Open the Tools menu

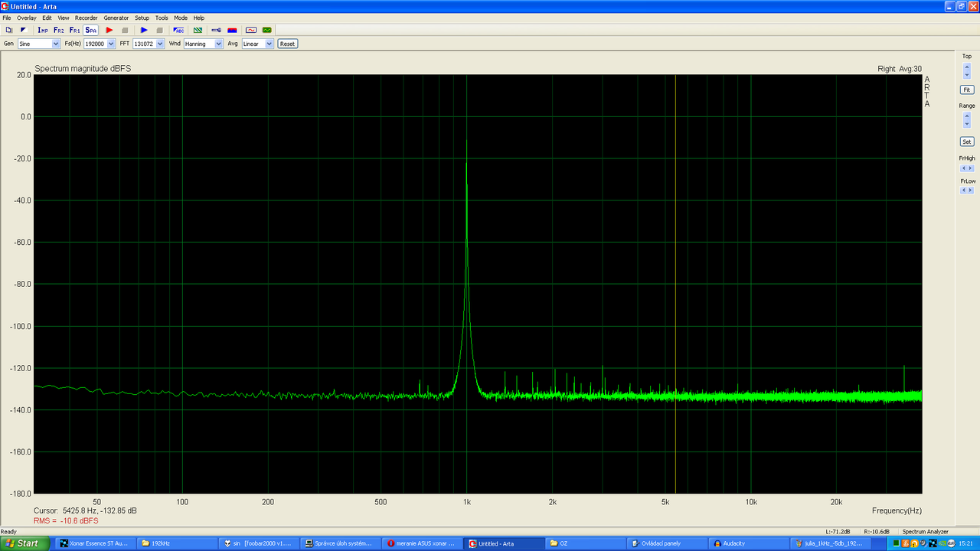point(162,18)
